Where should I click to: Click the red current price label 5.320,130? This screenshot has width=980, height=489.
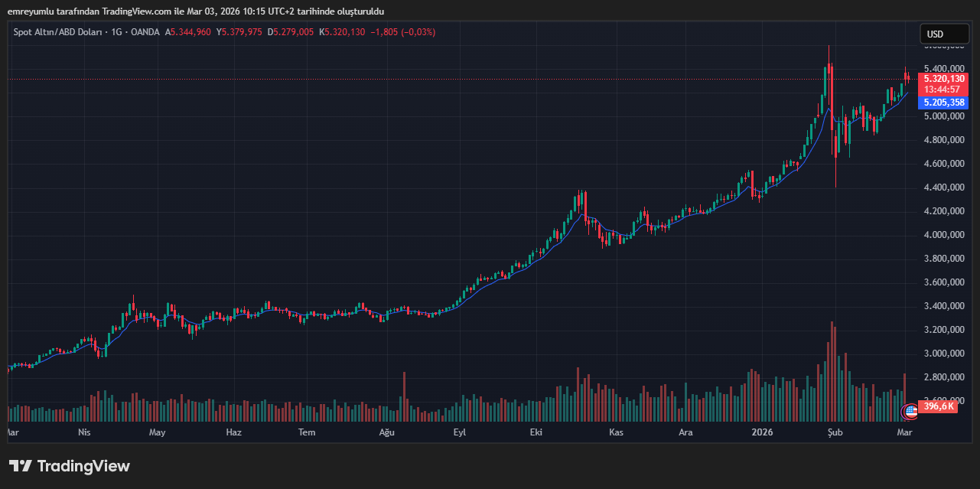click(x=944, y=78)
